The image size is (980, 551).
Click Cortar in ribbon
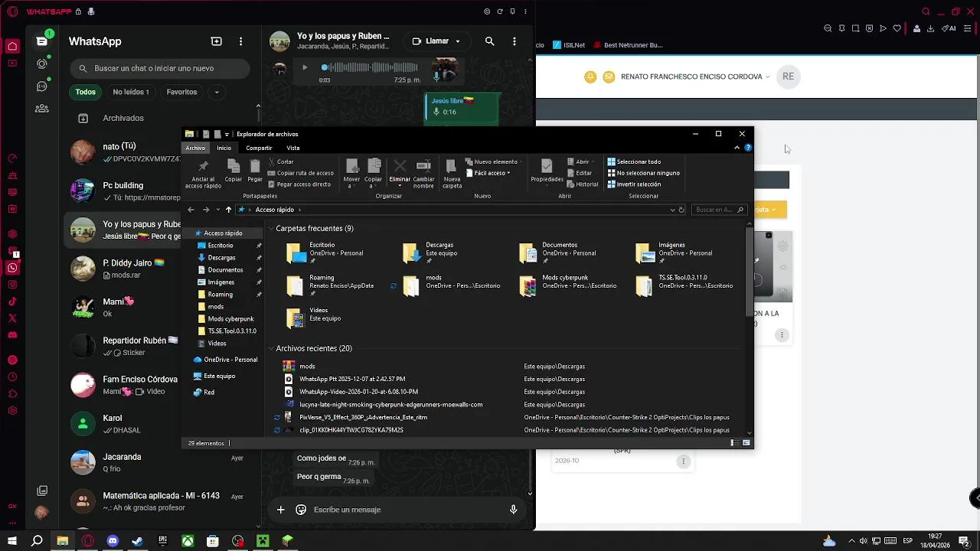281,161
